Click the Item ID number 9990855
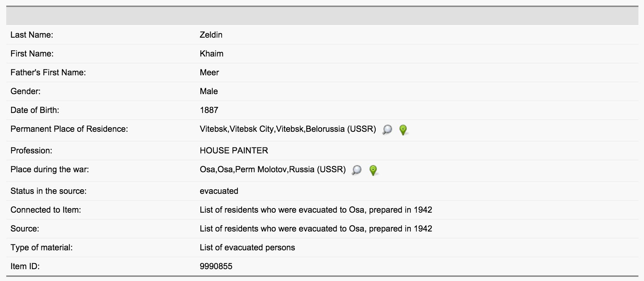 [216, 266]
